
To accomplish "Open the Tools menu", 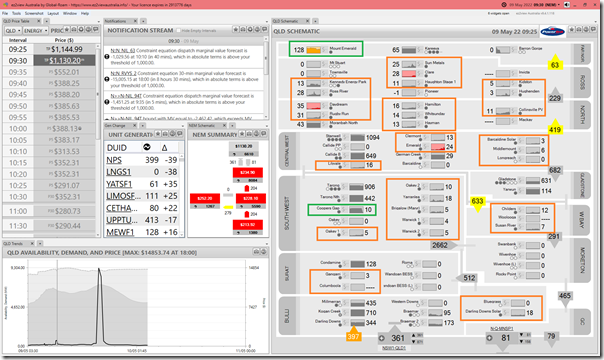I will point(16,13).
